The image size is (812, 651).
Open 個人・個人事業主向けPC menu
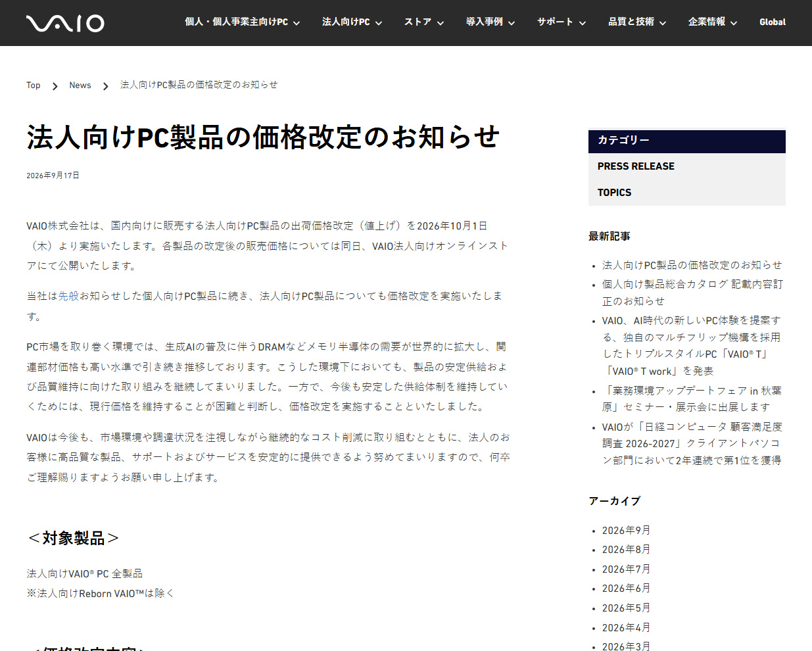pyautogui.click(x=236, y=22)
